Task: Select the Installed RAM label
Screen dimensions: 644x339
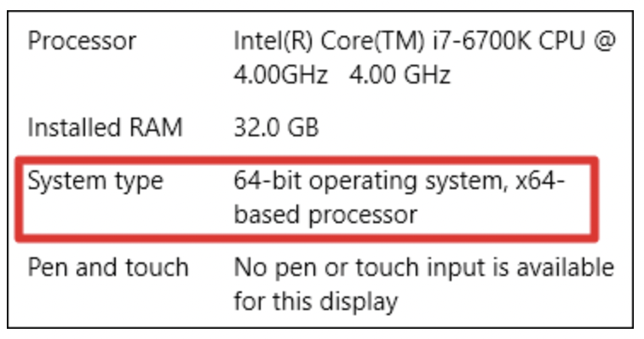Action: click(x=105, y=127)
